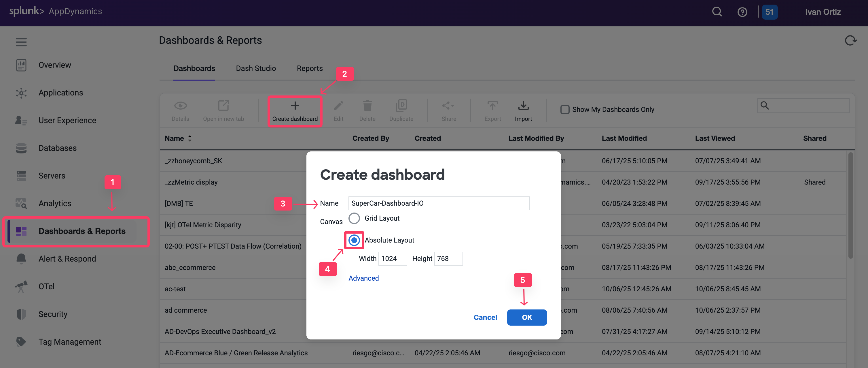868x368 pixels.
Task: Open the Servers section from sidebar
Action: (52, 175)
